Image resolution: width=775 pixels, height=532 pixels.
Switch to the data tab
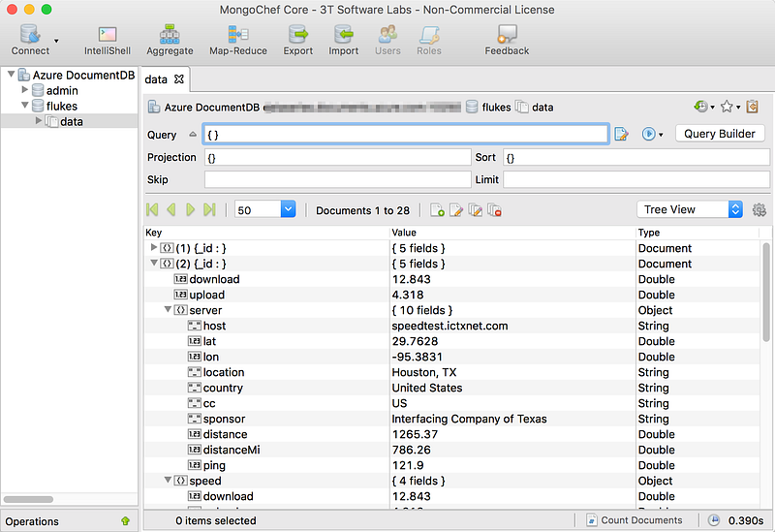[156, 79]
